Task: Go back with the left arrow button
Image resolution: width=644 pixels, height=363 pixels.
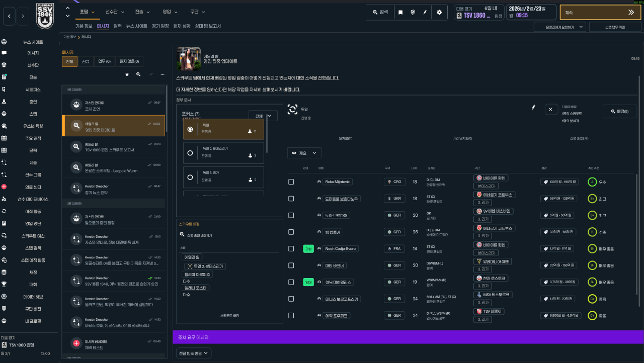Action: click(x=10, y=17)
